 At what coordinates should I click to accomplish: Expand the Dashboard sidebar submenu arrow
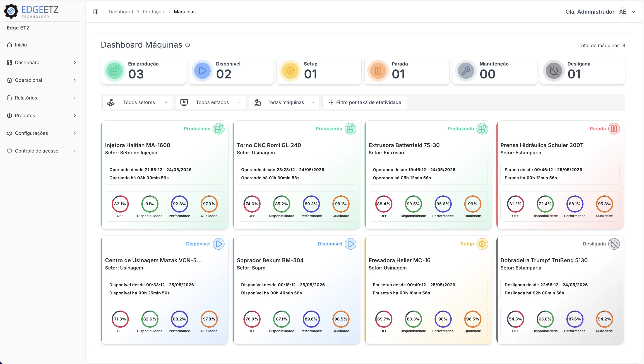click(x=75, y=63)
